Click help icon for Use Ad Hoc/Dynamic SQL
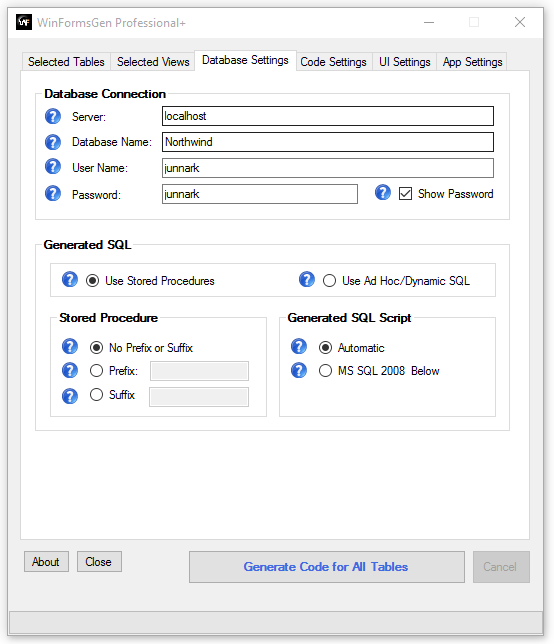The height and width of the screenshot is (644, 554). coord(307,279)
